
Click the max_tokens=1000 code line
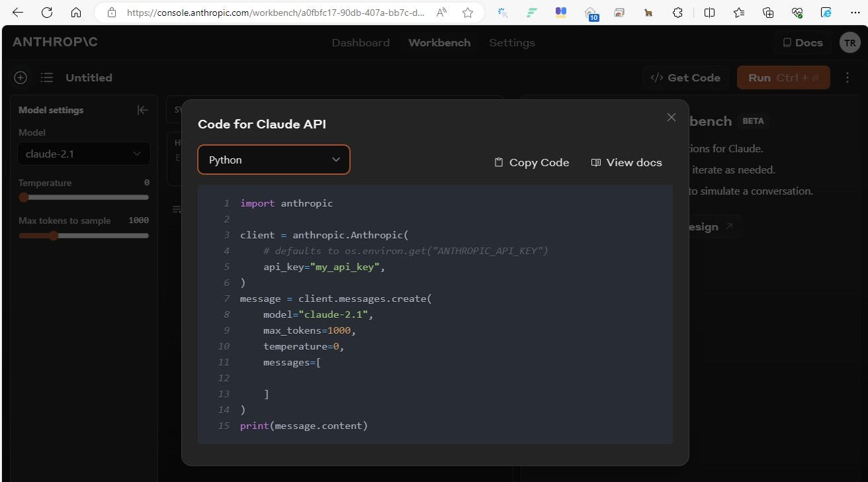pyautogui.click(x=310, y=330)
